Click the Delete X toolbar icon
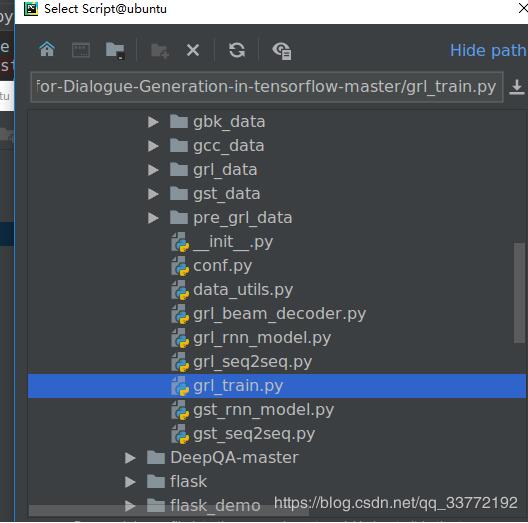528x523 pixels. tap(193, 51)
